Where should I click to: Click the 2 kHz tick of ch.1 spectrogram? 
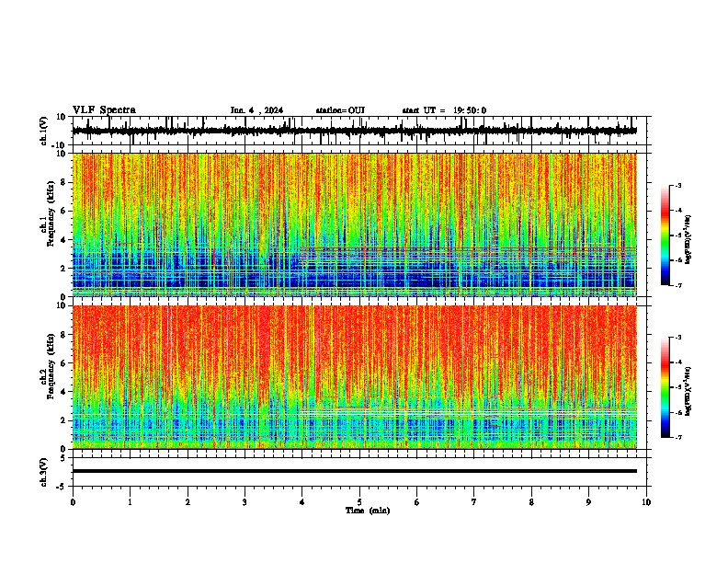(63, 268)
